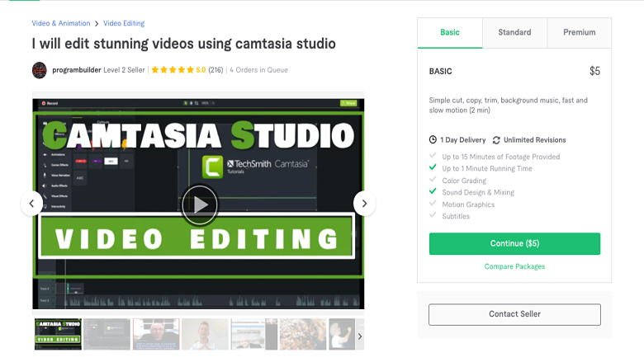This screenshot has width=644, height=362.
Task: Click the breadcrumb chevron separator
Action: (x=97, y=24)
